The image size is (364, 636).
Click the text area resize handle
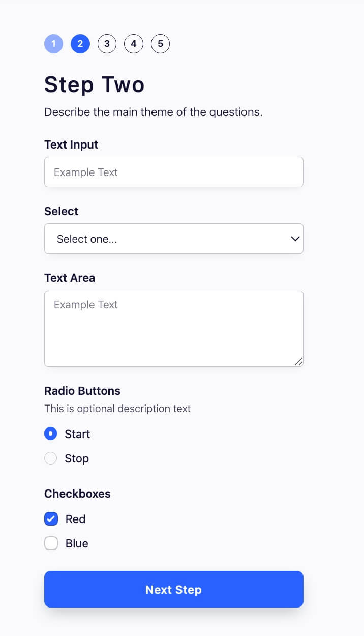tap(299, 362)
